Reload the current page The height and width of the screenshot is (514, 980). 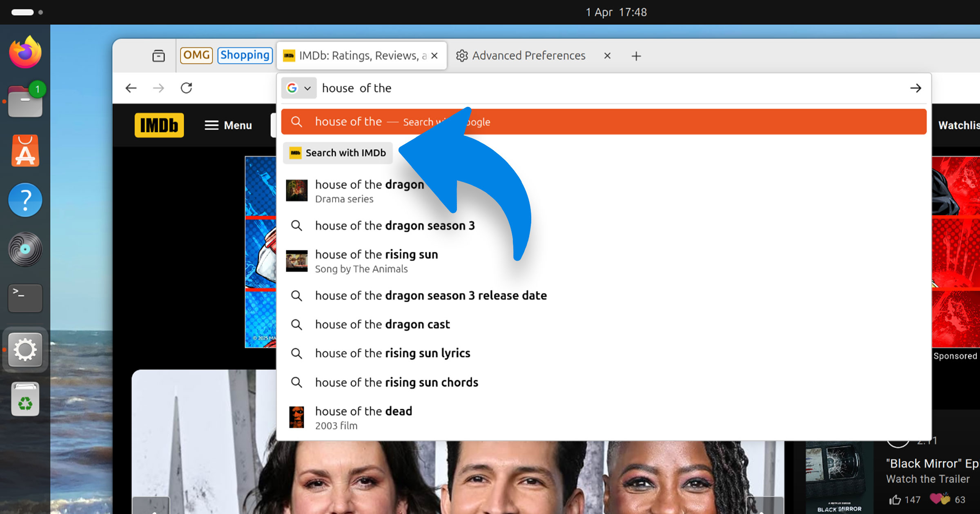(186, 88)
